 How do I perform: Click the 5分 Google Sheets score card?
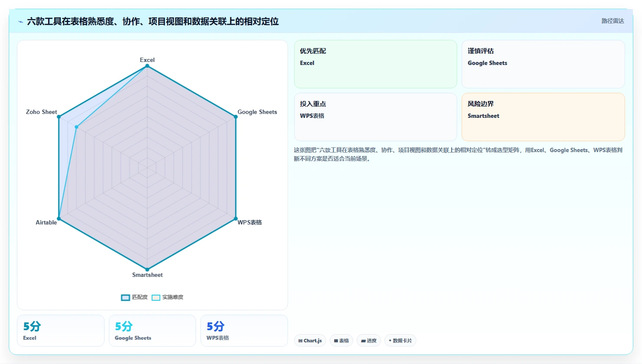[152, 331]
